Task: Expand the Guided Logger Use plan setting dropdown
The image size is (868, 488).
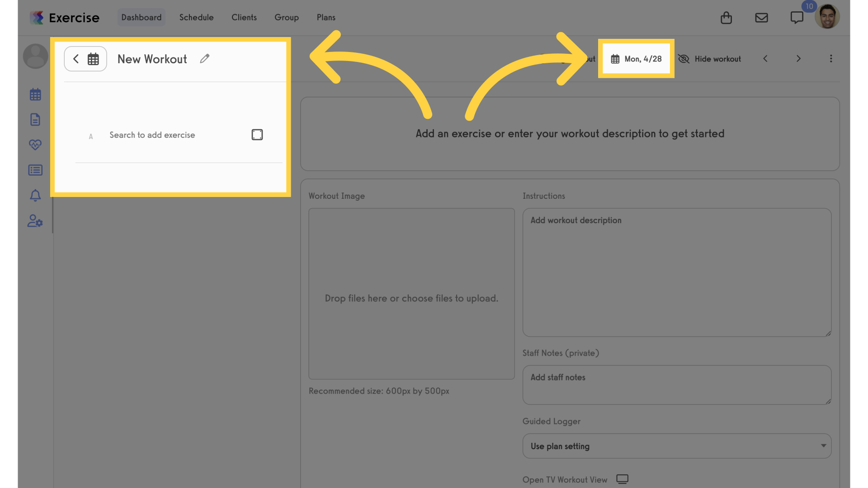Action: coord(677,446)
